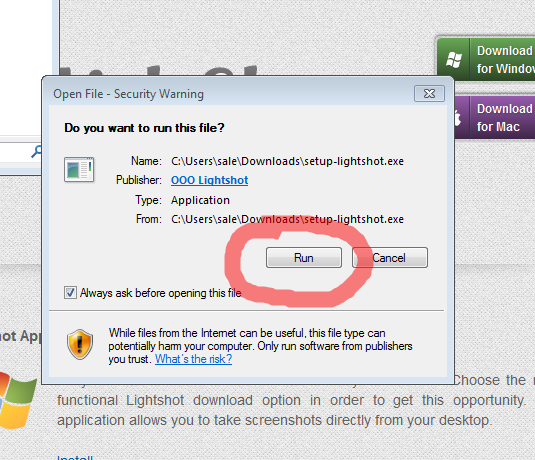Click the Download for Mac button
535x460 pixels.
click(495, 117)
